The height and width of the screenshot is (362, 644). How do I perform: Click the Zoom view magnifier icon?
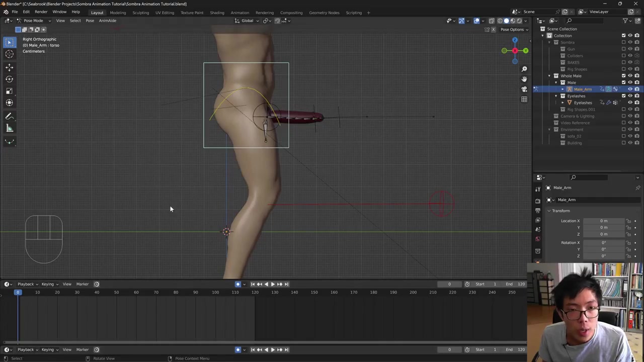tap(524, 69)
